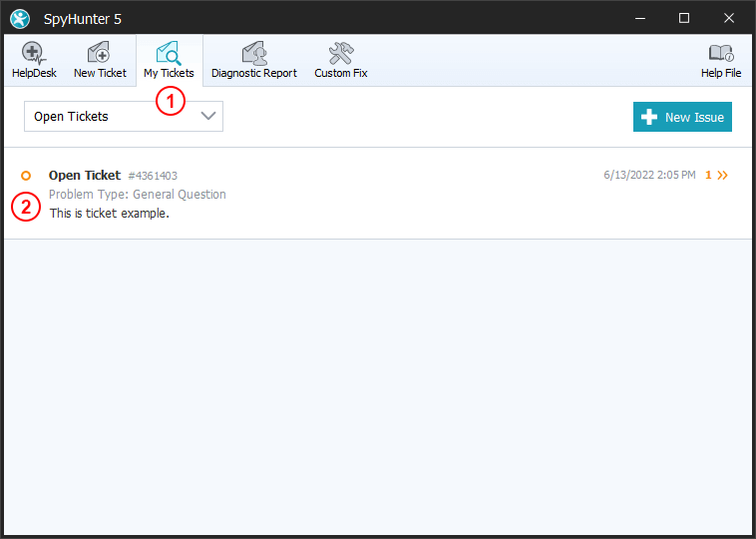Click the New Ticket icon

(100, 54)
